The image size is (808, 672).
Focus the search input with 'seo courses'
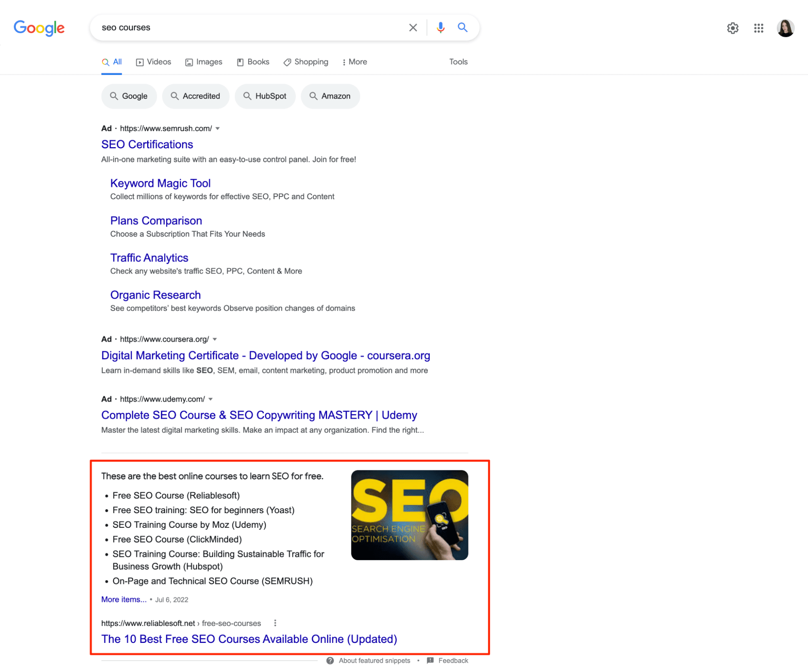[251, 27]
